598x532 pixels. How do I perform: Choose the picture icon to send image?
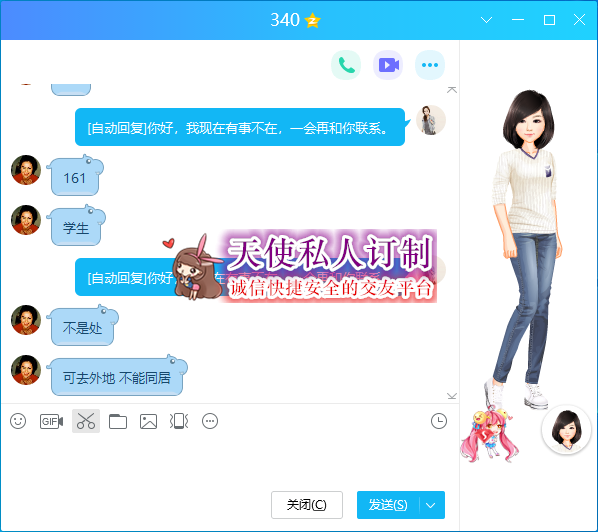point(148,421)
